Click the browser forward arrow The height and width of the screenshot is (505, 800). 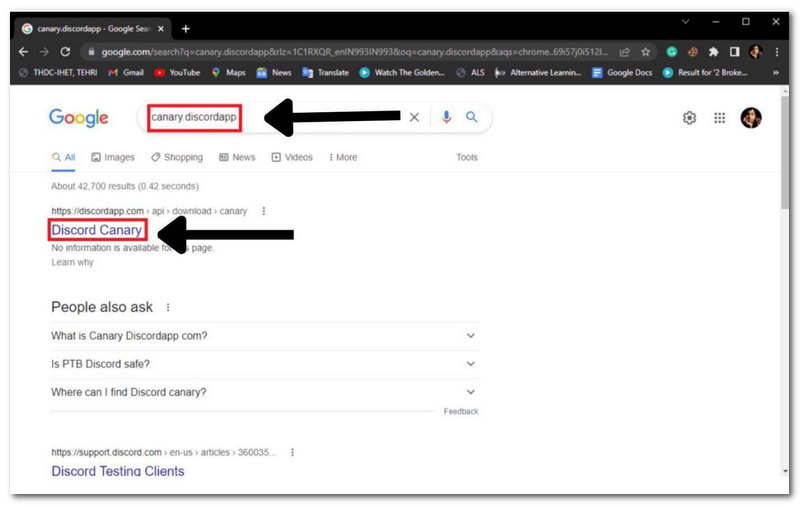[x=44, y=52]
